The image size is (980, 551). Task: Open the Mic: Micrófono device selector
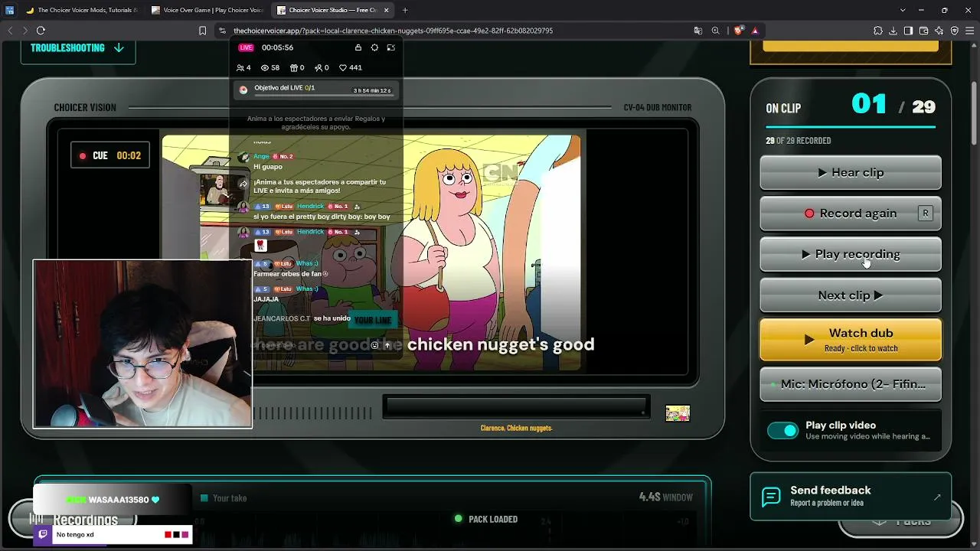click(x=851, y=384)
